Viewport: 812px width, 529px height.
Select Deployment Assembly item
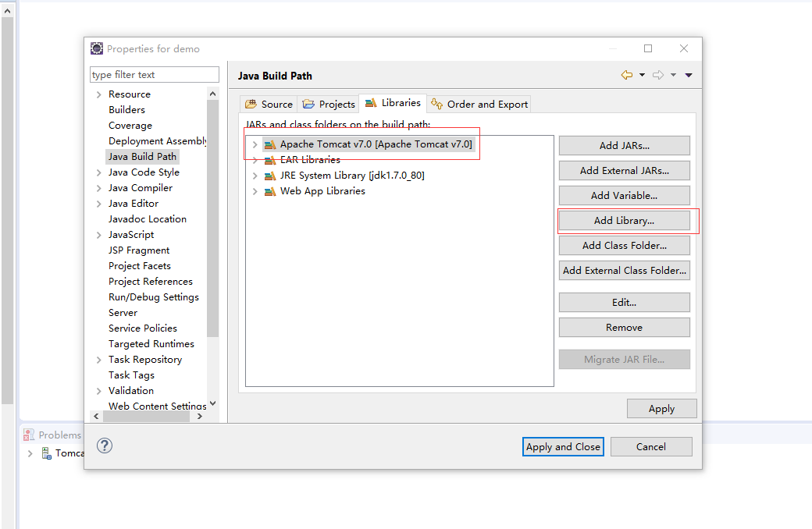click(158, 140)
